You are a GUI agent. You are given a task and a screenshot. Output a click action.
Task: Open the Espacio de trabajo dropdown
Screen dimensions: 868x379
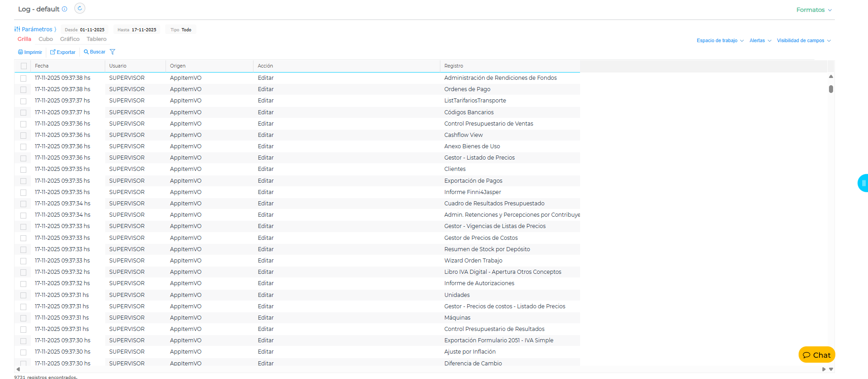tap(720, 41)
